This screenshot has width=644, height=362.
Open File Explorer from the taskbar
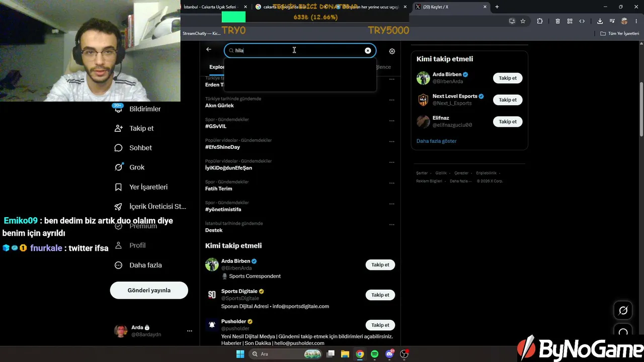(345, 354)
